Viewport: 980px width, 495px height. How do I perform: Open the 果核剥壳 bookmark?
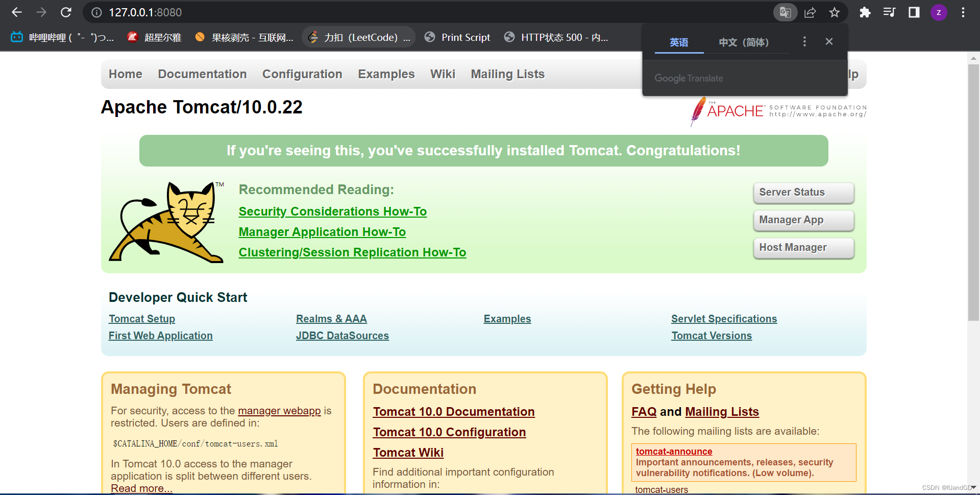(x=244, y=37)
